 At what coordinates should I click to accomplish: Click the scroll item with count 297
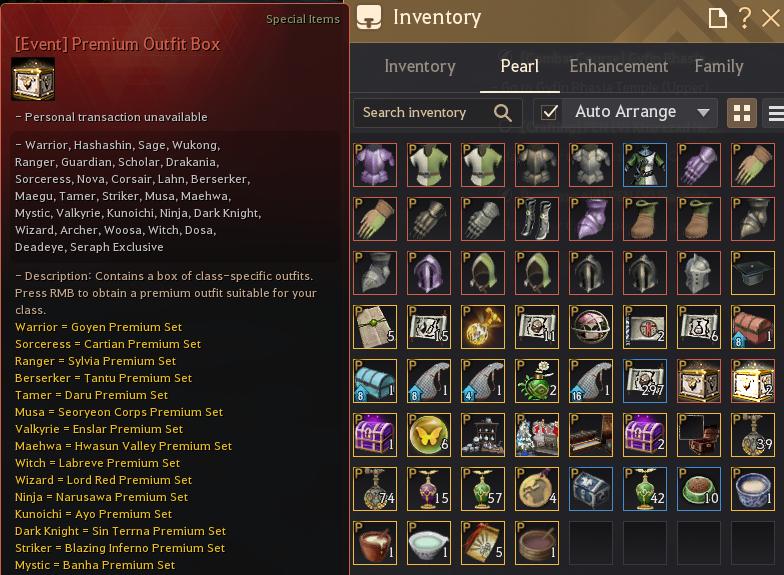[x=645, y=381]
